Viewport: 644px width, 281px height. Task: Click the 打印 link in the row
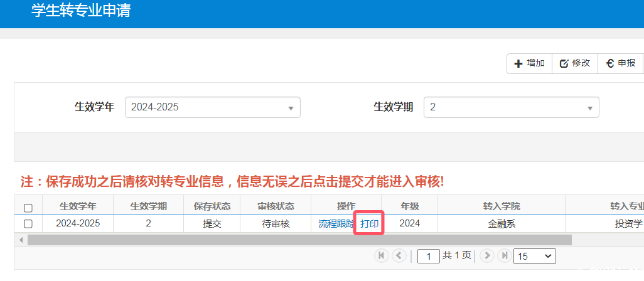point(369,223)
